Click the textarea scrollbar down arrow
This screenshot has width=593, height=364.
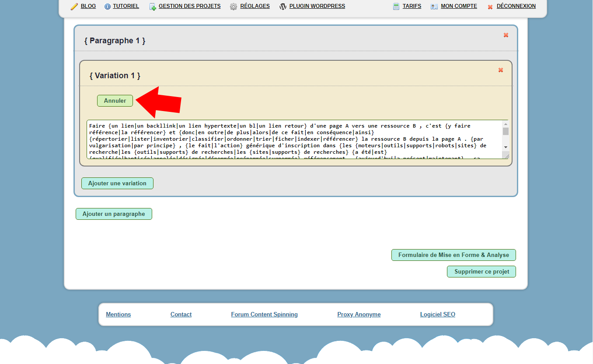point(506,147)
